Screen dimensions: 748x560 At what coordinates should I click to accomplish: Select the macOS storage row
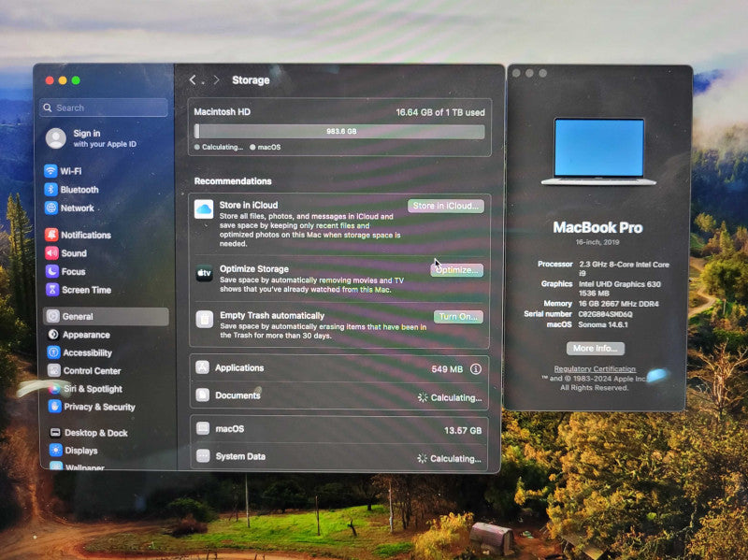(339, 429)
